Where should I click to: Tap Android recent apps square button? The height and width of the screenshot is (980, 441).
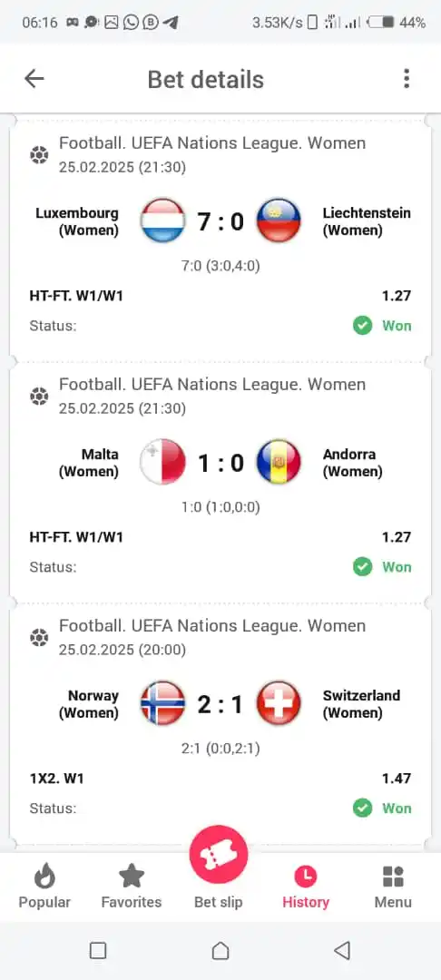coord(98,951)
